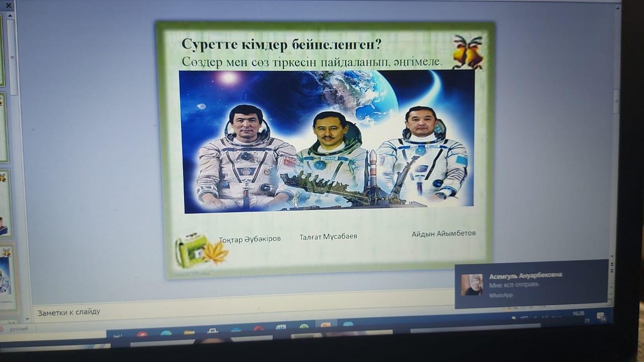Viewport: 644px width, 362px height.
Task: Click the spell check icon in status bar
Action: (2, 329)
